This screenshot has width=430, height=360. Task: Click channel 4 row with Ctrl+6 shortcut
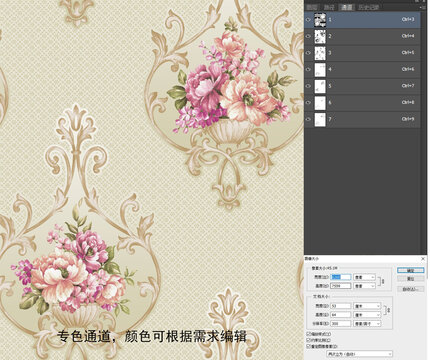362,69
